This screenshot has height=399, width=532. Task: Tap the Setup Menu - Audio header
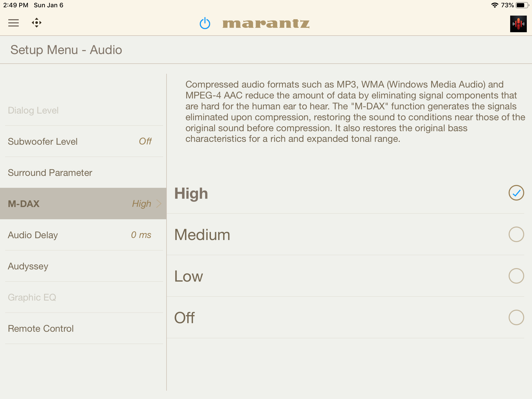pyautogui.click(x=66, y=50)
